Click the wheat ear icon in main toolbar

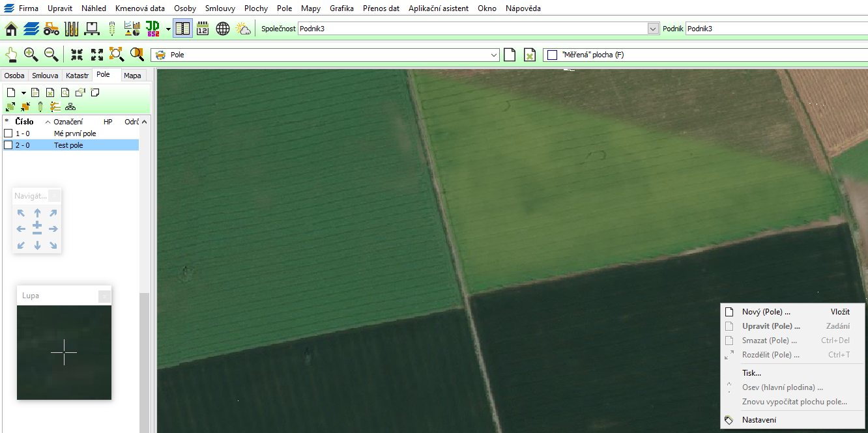tap(111, 29)
